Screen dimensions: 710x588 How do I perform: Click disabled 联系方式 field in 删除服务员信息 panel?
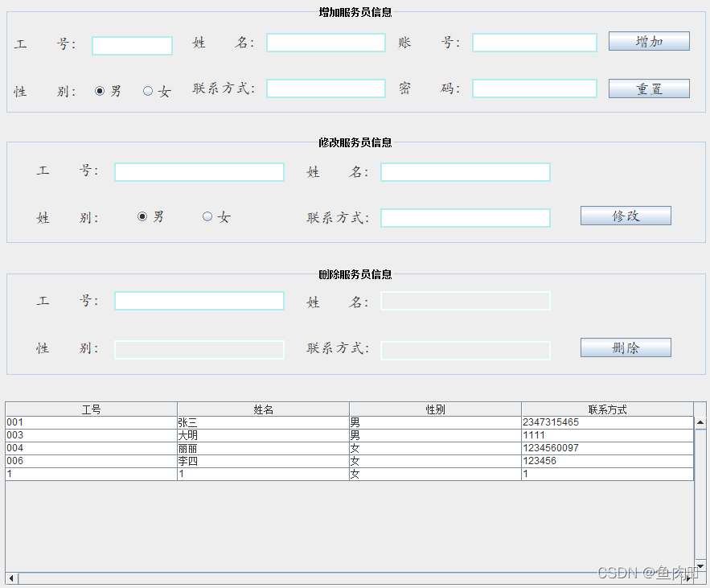point(466,351)
